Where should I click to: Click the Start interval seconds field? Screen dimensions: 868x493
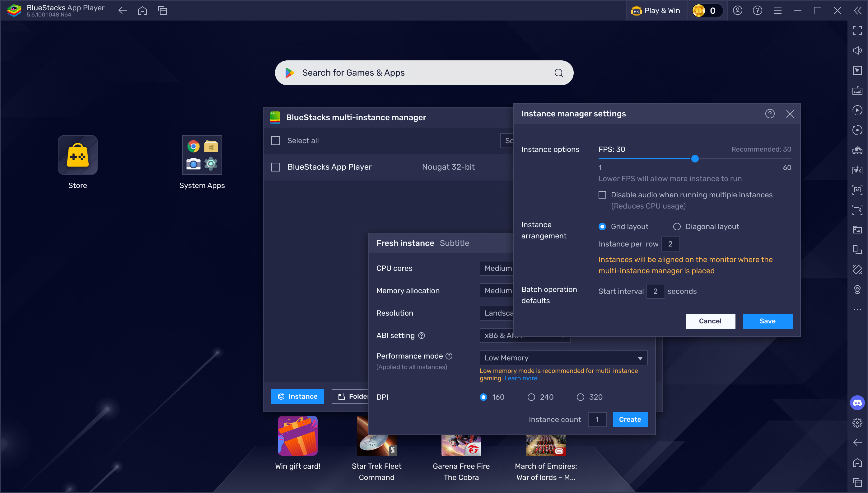point(656,291)
